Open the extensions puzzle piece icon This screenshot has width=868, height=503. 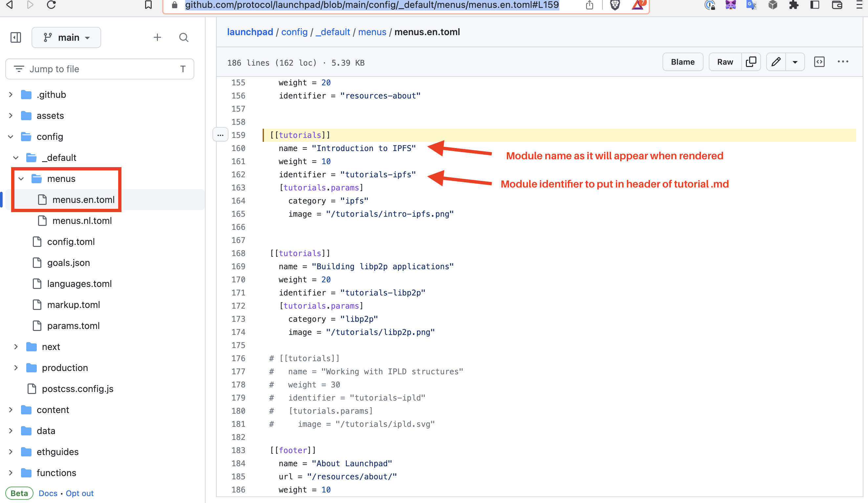[794, 5]
